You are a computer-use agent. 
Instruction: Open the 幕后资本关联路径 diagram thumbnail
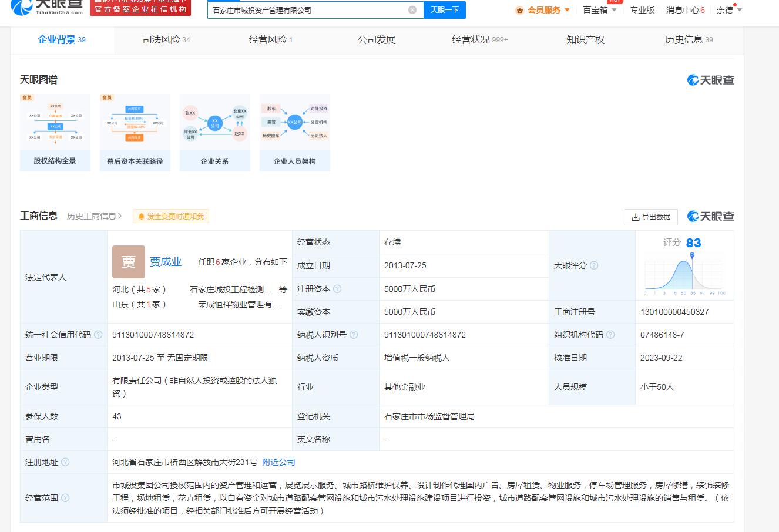(x=135, y=133)
